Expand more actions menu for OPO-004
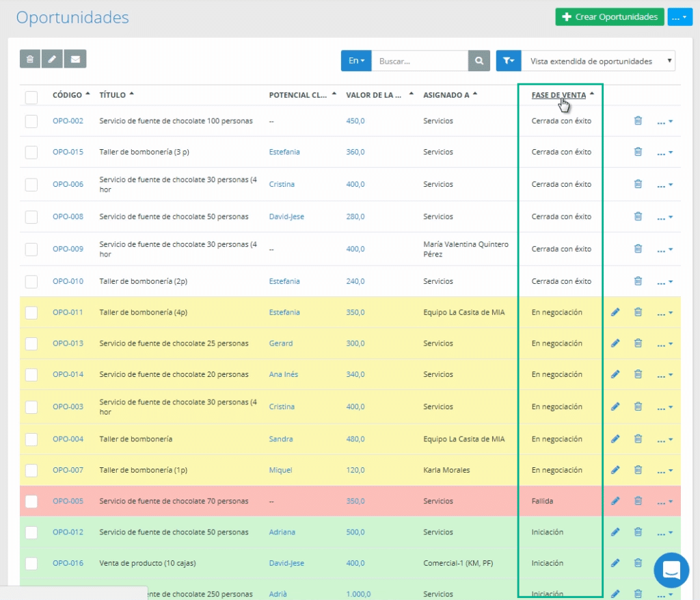 tap(664, 440)
